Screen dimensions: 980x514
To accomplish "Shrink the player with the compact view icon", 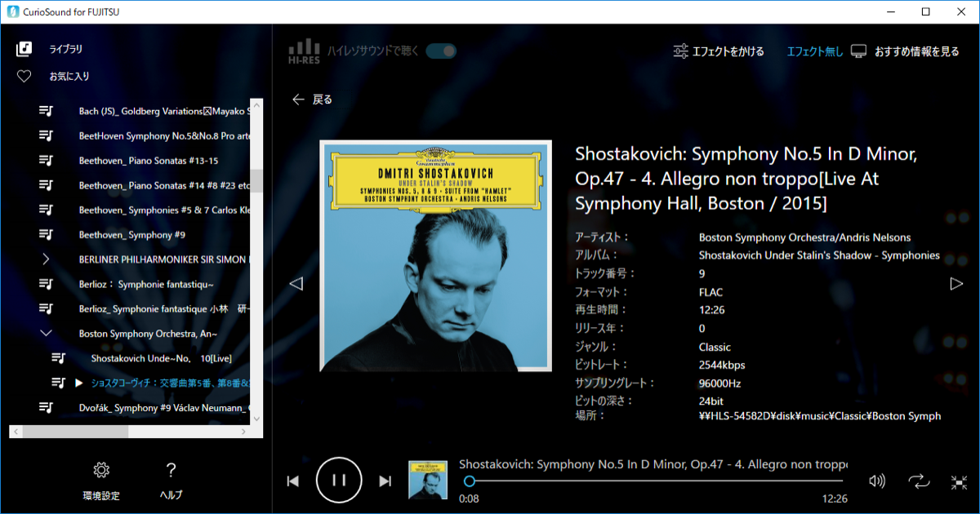I will (x=959, y=482).
